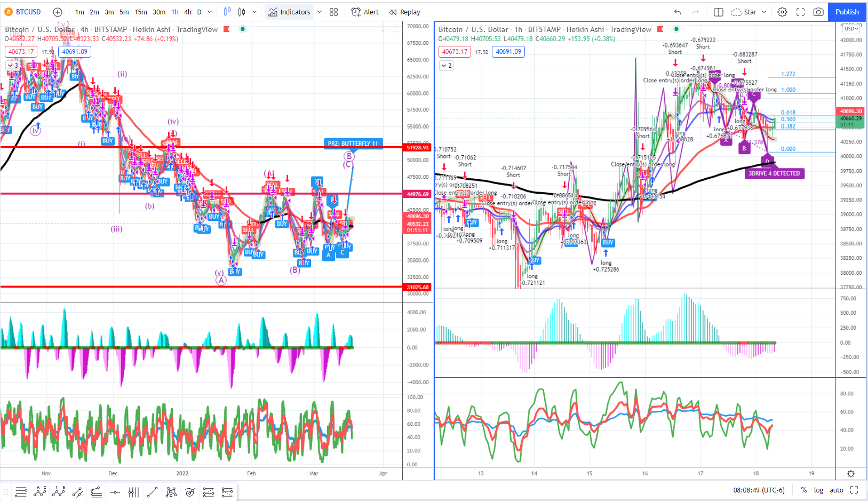Select the 15m timeframe
The image size is (868, 501).
coord(141,12)
